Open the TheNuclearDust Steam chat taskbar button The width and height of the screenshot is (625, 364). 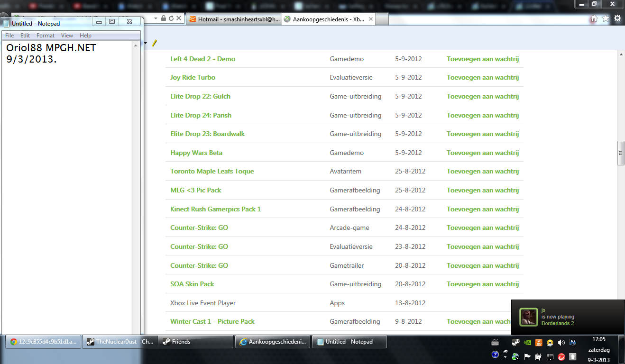pos(120,342)
